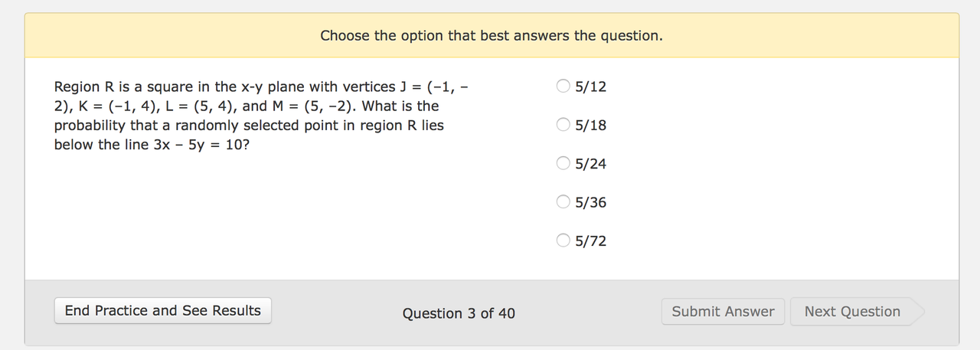Click the 5/36 label text
The height and width of the screenshot is (350, 980).
(x=591, y=203)
